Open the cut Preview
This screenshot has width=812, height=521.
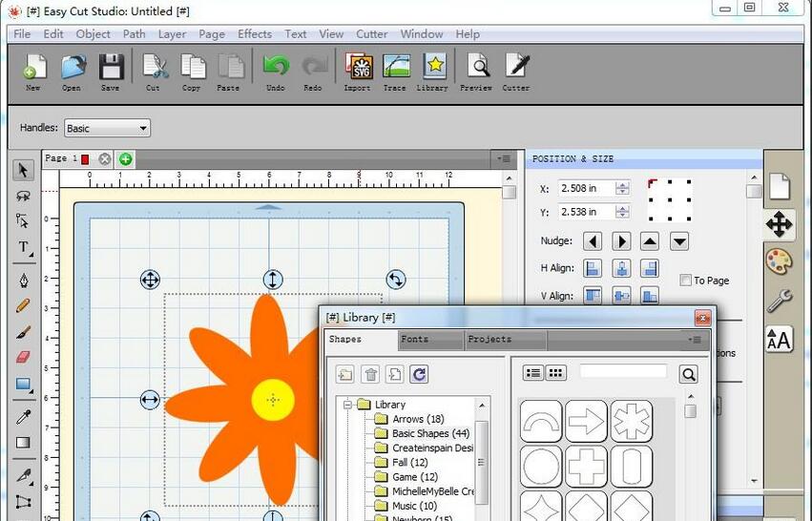(477, 72)
